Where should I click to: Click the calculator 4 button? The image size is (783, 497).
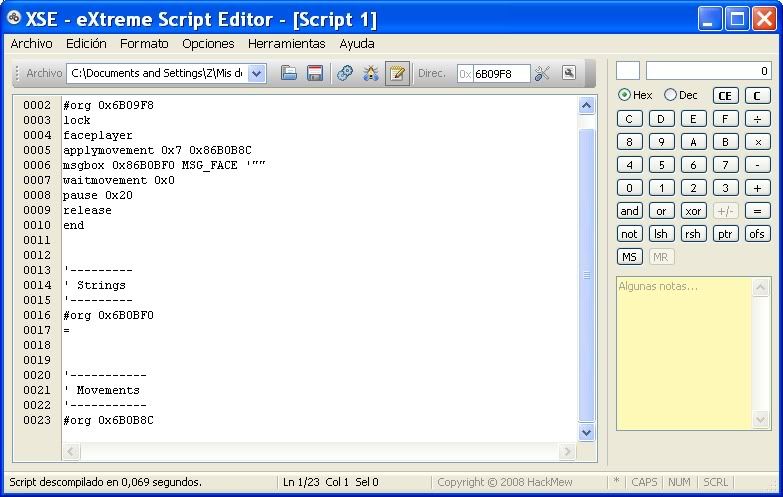click(x=629, y=165)
